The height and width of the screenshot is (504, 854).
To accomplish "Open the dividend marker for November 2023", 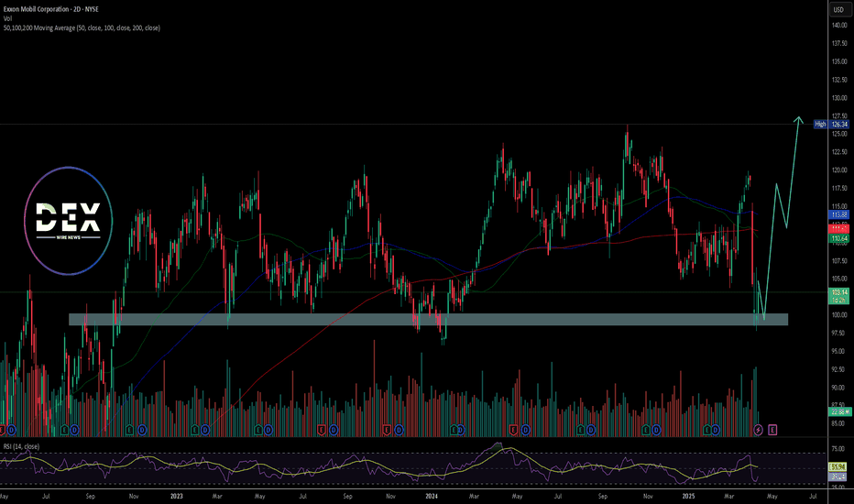I will point(400,430).
